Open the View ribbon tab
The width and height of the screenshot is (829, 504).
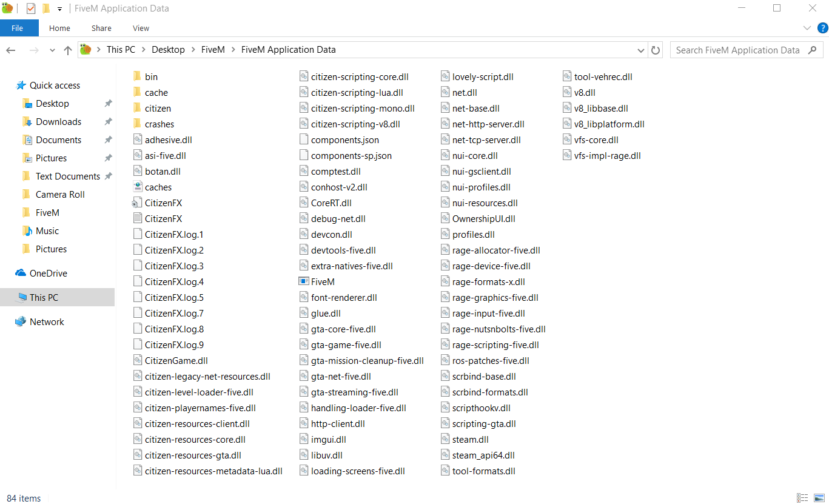[141, 28]
